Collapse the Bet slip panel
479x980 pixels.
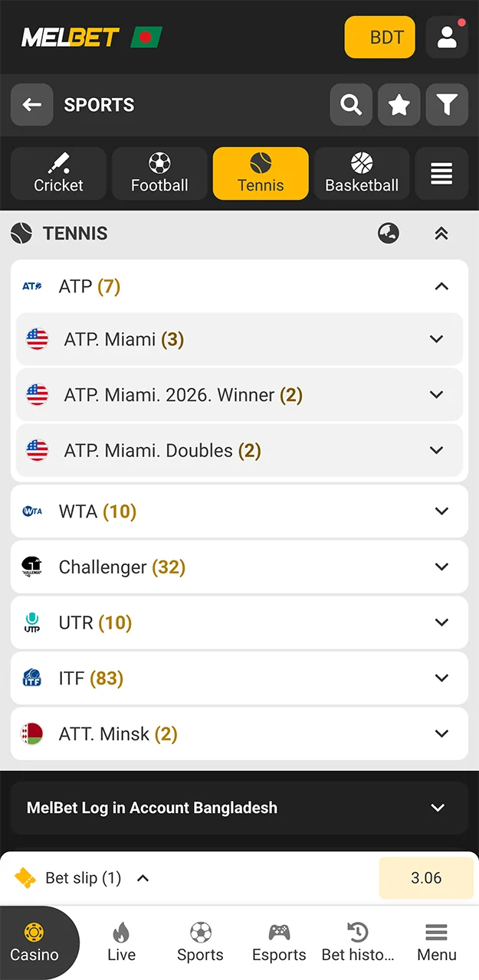142,878
